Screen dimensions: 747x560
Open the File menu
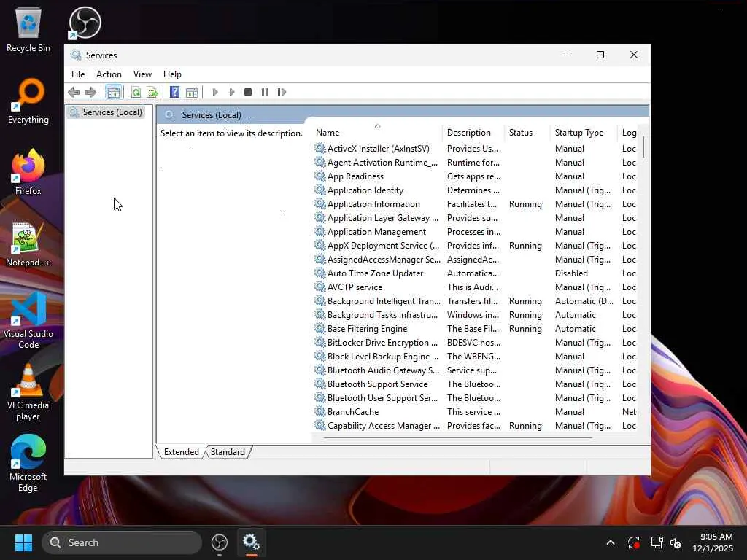click(x=78, y=74)
